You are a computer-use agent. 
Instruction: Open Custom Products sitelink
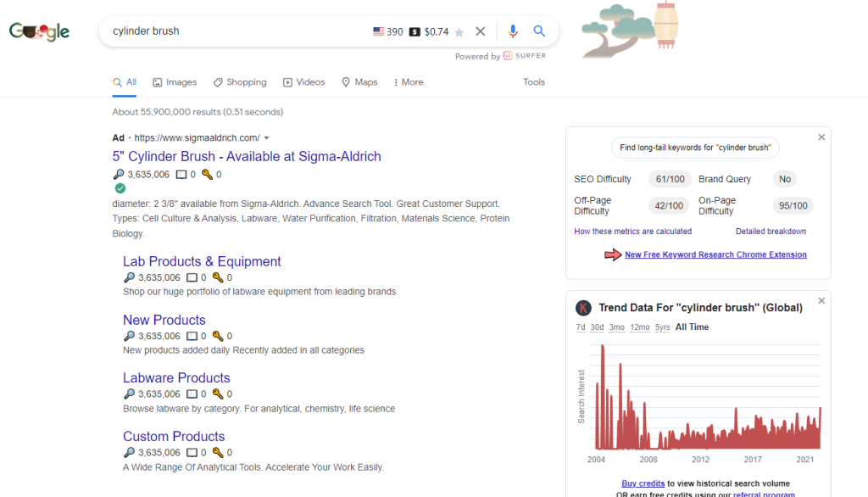(174, 437)
